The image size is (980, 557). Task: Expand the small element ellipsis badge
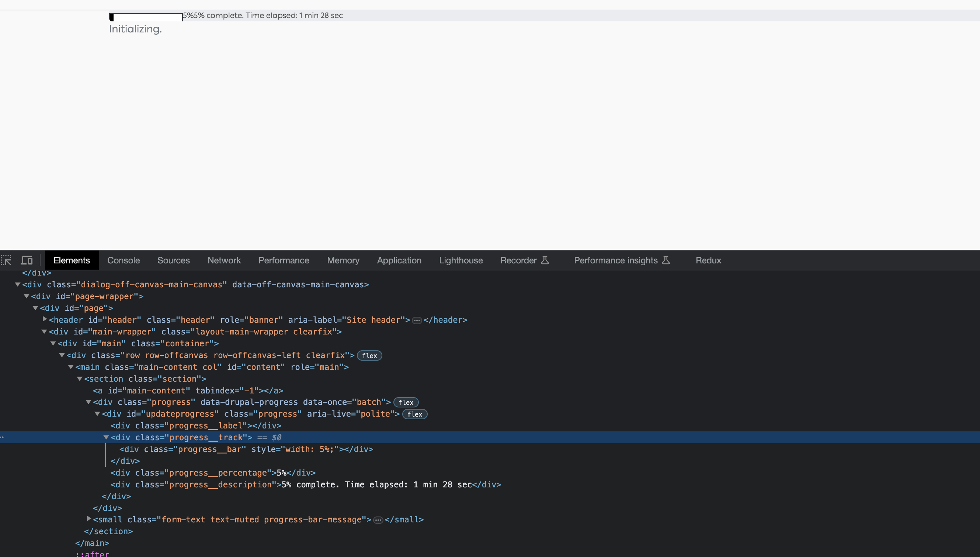coord(378,520)
